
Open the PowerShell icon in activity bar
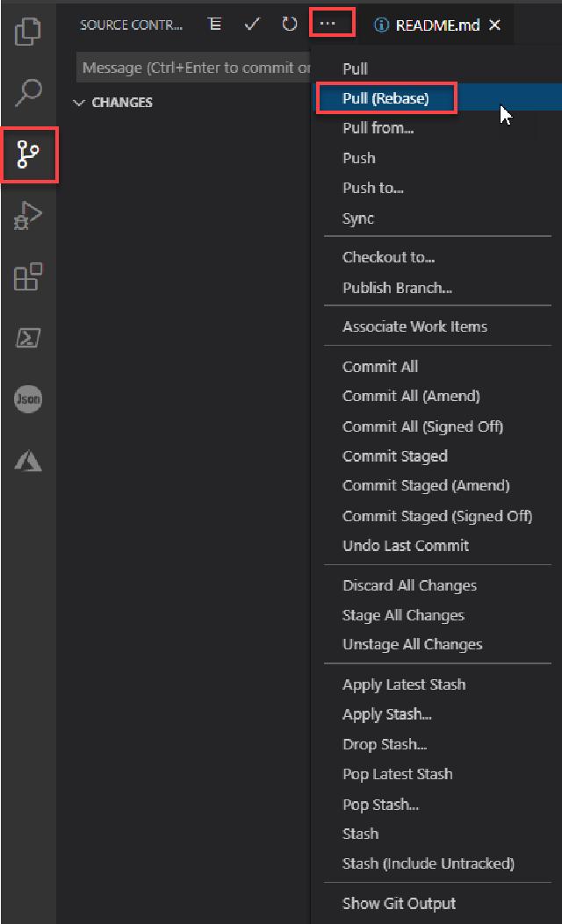tap(28, 338)
